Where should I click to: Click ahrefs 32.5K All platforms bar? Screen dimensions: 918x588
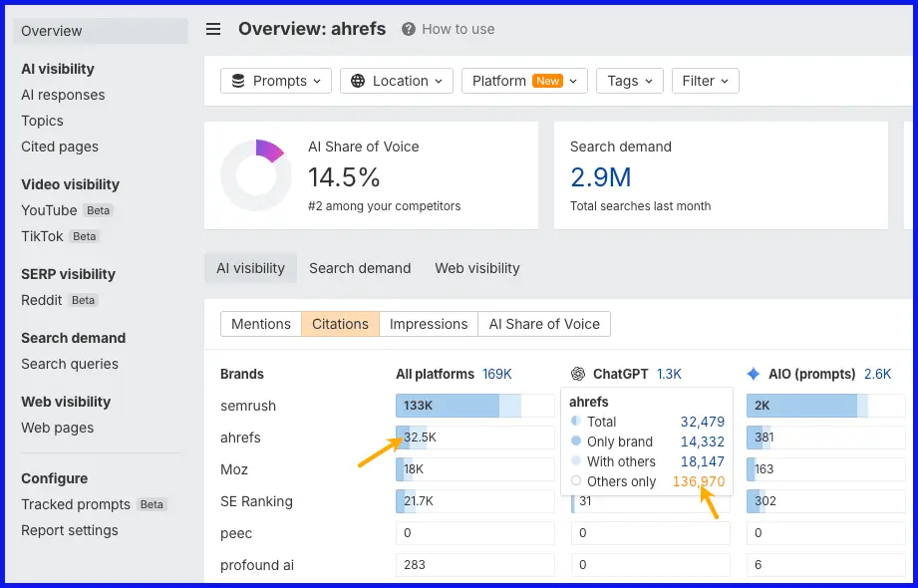[474, 438]
